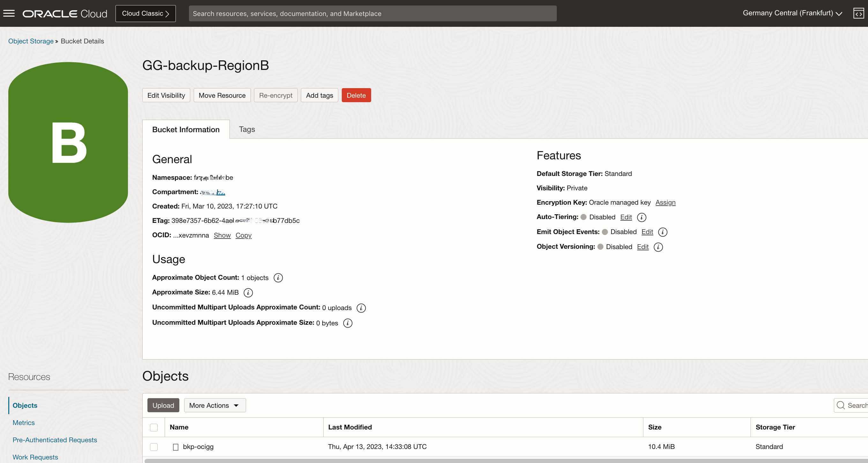Click the GG-backup-RegionB title
This screenshot has width=868, height=463.
coord(206,65)
